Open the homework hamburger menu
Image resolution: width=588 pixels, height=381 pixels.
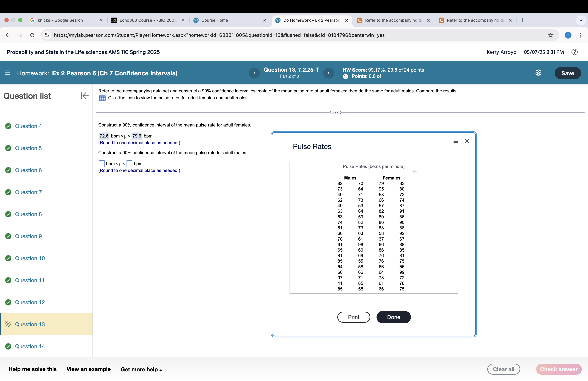click(7, 73)
